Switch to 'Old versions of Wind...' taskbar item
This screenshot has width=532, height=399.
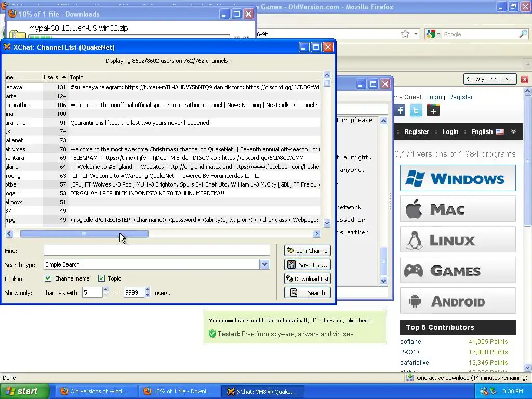[x=95, y=391]
